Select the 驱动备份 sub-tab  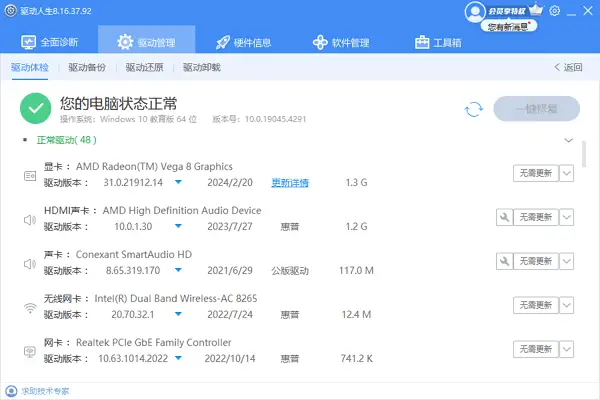click(86, 68)
